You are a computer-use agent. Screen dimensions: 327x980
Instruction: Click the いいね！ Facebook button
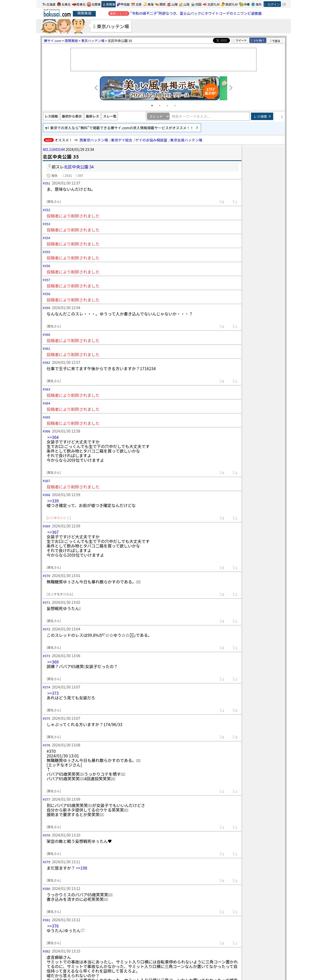258,40
